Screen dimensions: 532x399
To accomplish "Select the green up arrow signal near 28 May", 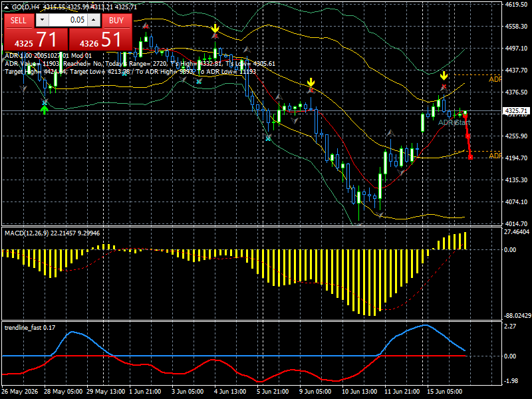I will [45, 110].
